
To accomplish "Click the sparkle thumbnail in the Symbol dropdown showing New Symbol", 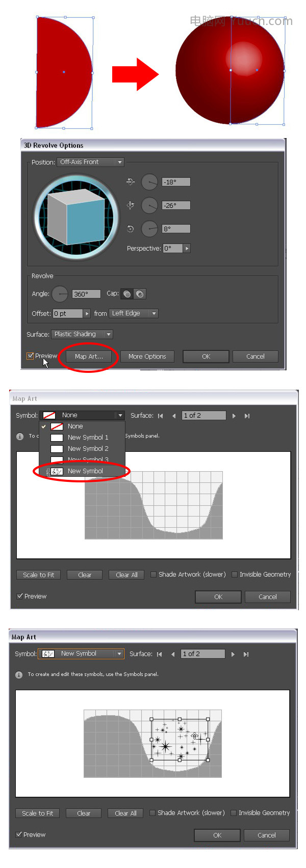I will pos(48,654).
